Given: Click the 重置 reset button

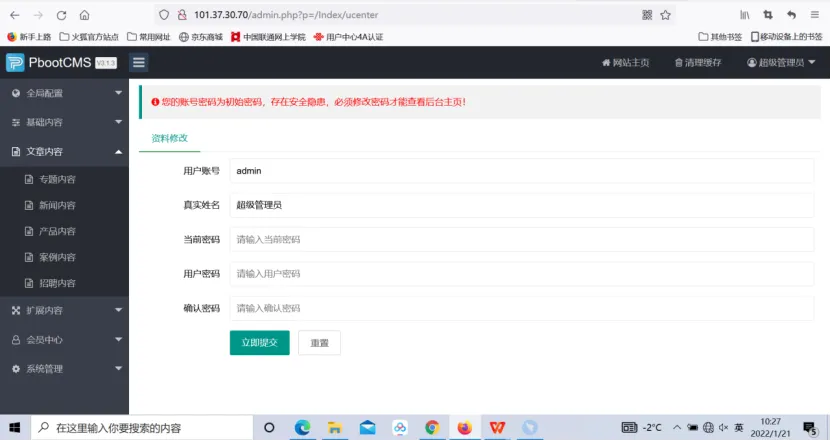Looking at the screenshot, I should [320, 343].
